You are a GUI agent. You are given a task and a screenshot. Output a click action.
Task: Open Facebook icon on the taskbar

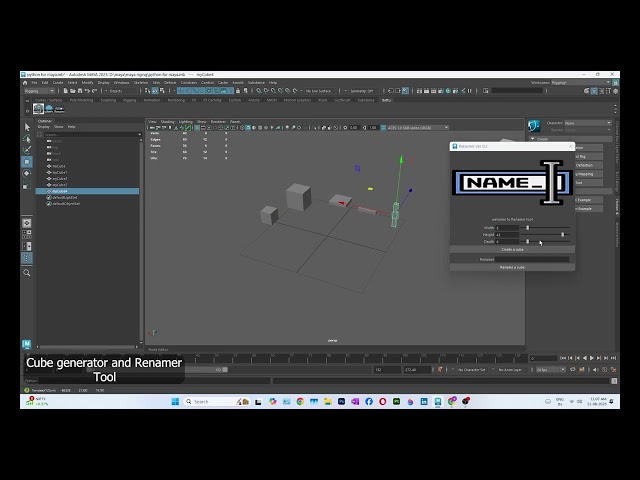tap(369, 402)
